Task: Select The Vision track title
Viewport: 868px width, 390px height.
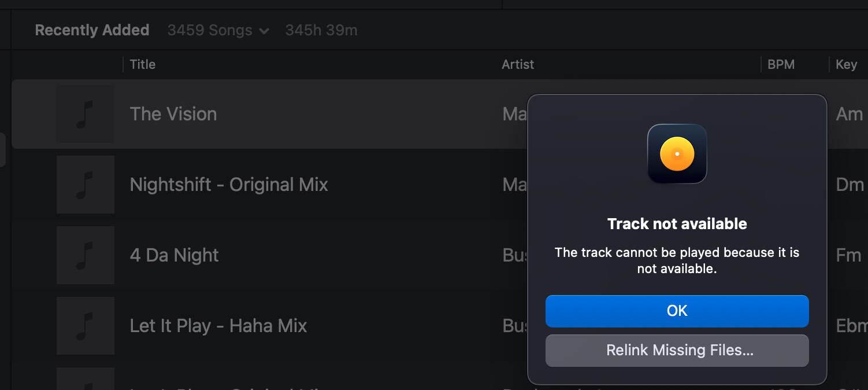Action: pyautogui.click(x=173, y=114)
